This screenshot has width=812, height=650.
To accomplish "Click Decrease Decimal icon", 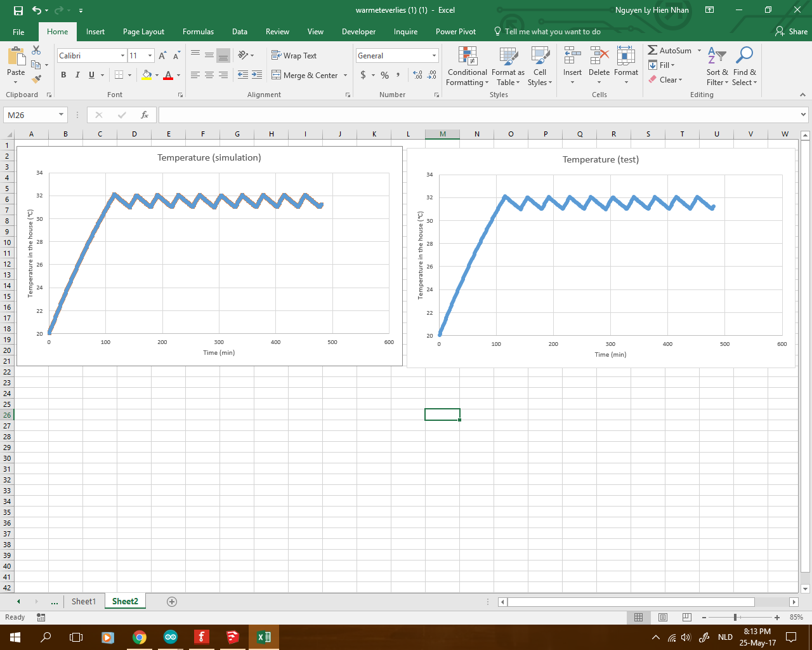I will point(432,75).
